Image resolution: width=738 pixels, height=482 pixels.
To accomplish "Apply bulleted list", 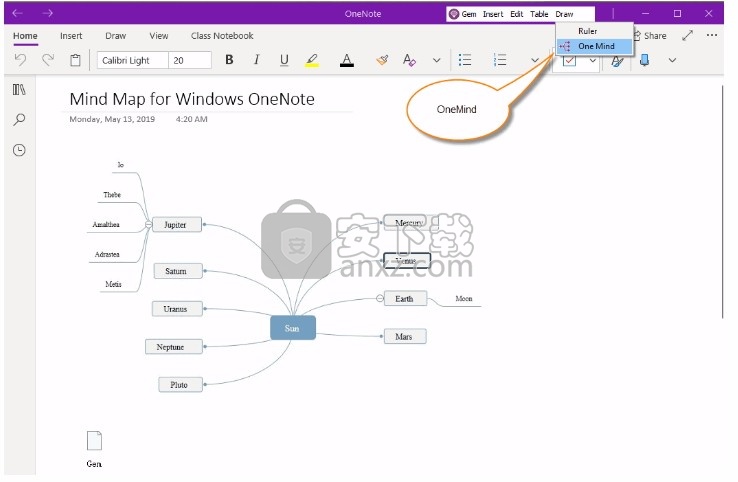I will [465, 60].
